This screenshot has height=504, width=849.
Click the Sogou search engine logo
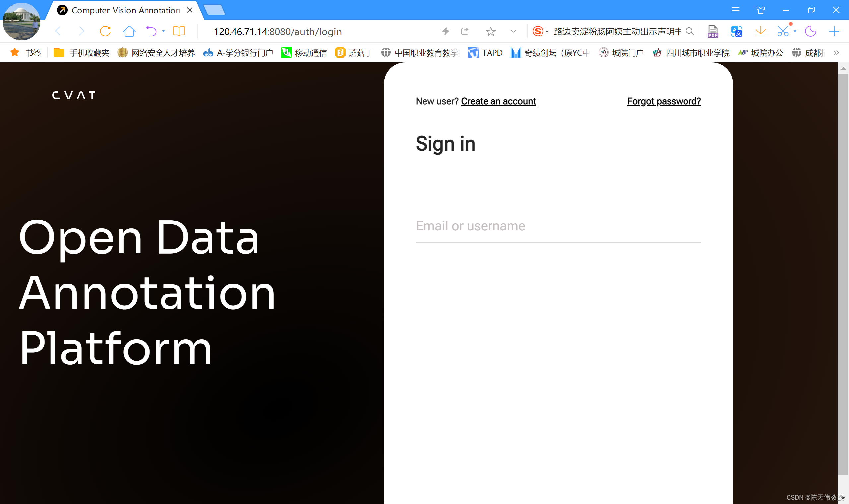538,31
